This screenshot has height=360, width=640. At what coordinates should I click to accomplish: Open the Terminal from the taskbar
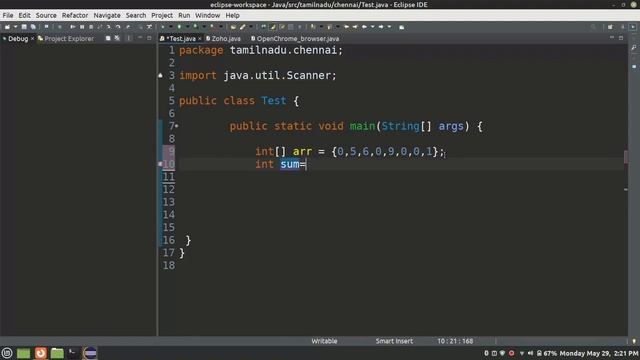[x=73, y=353]
